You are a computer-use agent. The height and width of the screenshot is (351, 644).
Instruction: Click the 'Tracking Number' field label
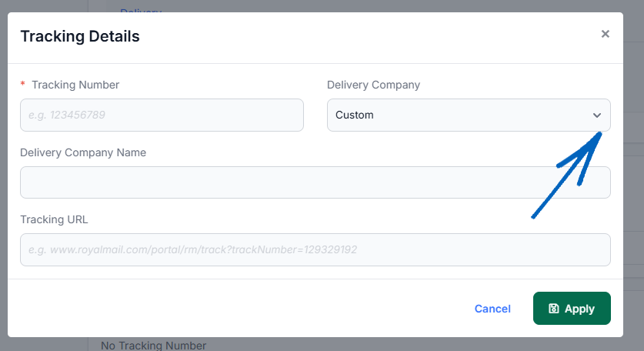click(75, 85)
